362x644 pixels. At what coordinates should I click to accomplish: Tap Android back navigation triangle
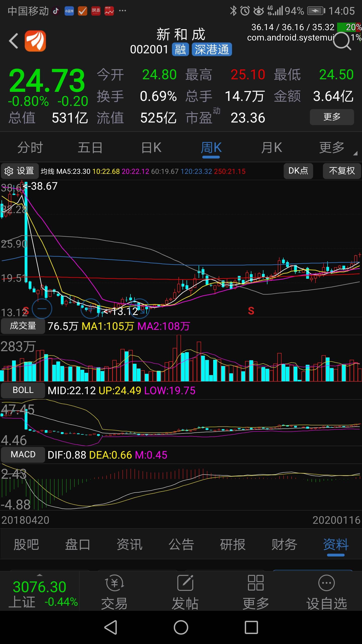111,627
